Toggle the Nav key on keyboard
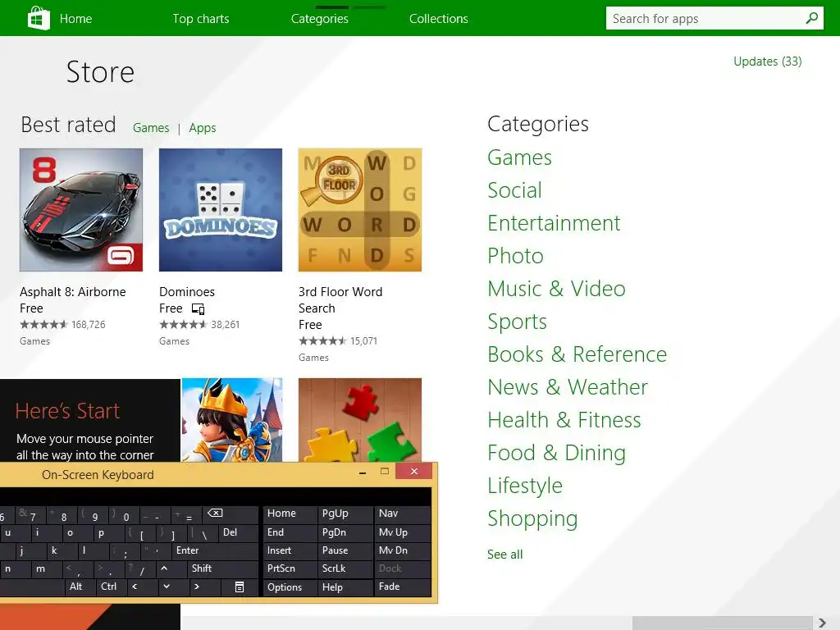Viewport: 840px width, 630px height. [402, 514]
